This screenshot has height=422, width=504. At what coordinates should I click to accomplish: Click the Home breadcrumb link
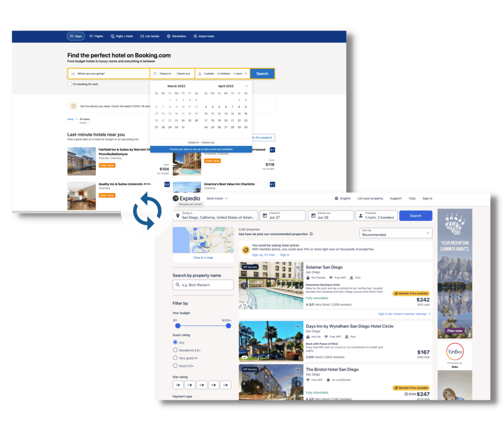(70, 119)
